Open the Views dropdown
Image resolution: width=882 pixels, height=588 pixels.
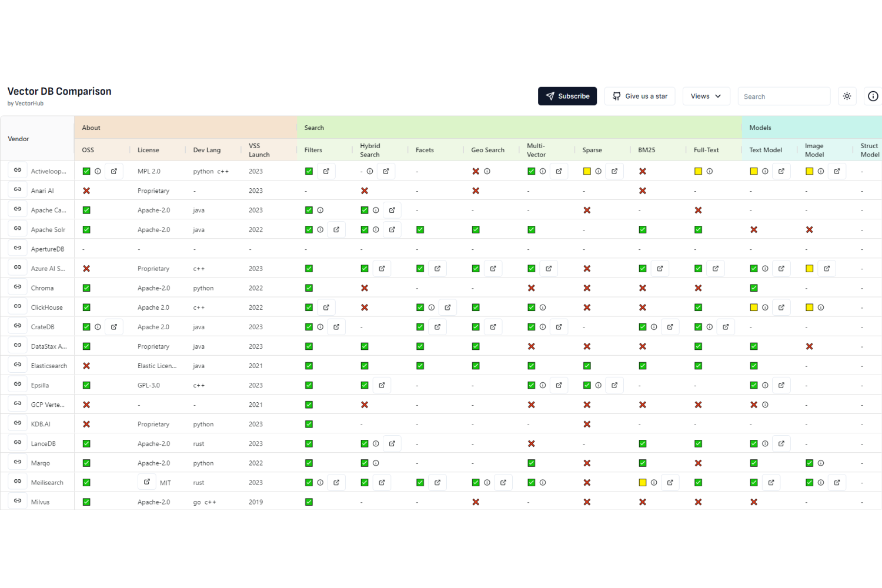[x=706, y=96]
